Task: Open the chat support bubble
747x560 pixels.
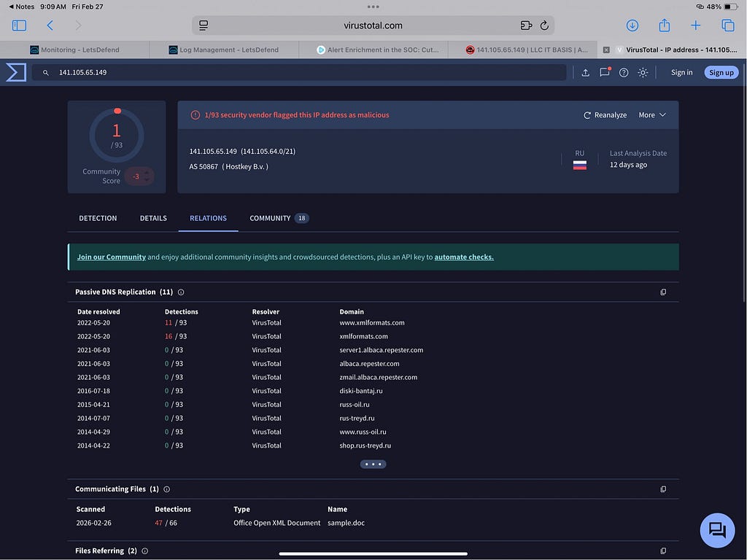Action: click(x=717, y=530)
